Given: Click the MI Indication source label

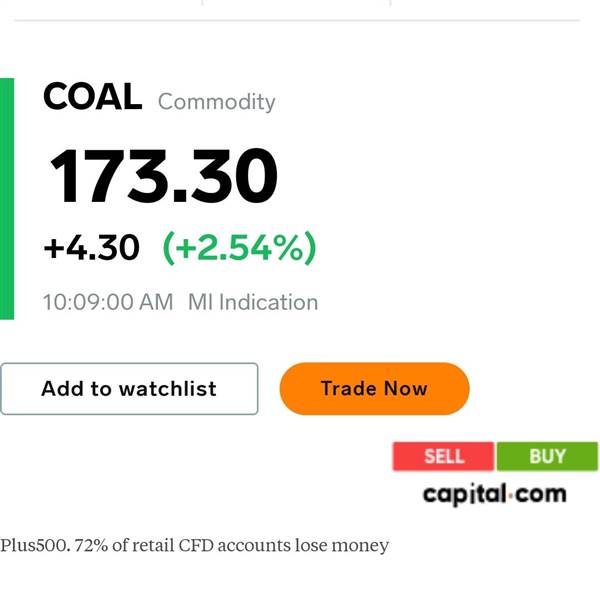Looking at the screenshot, I should 253,302.
